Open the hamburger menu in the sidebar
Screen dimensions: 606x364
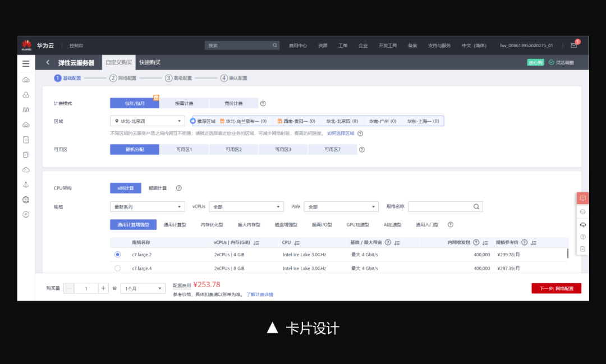pos(26,63)
